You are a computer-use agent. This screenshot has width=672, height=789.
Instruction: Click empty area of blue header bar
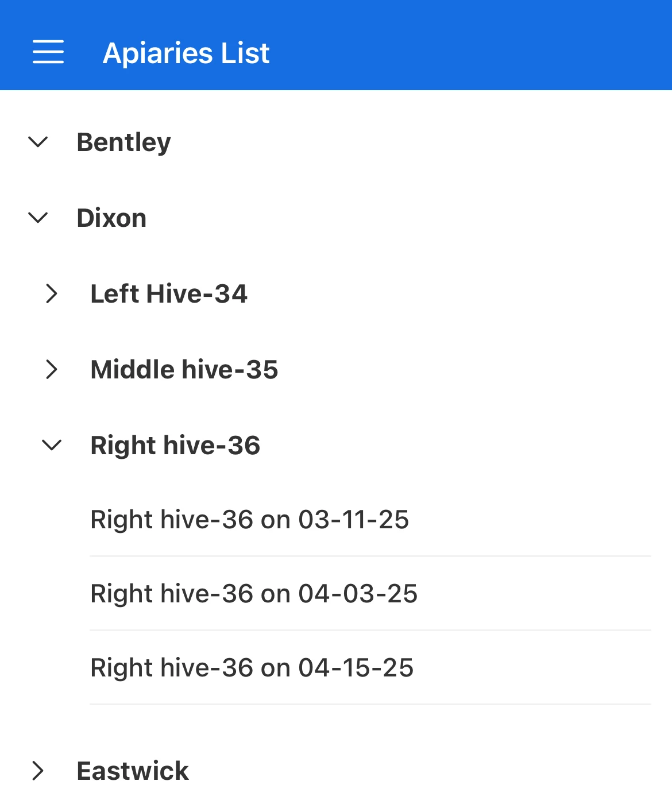point(471,46)
